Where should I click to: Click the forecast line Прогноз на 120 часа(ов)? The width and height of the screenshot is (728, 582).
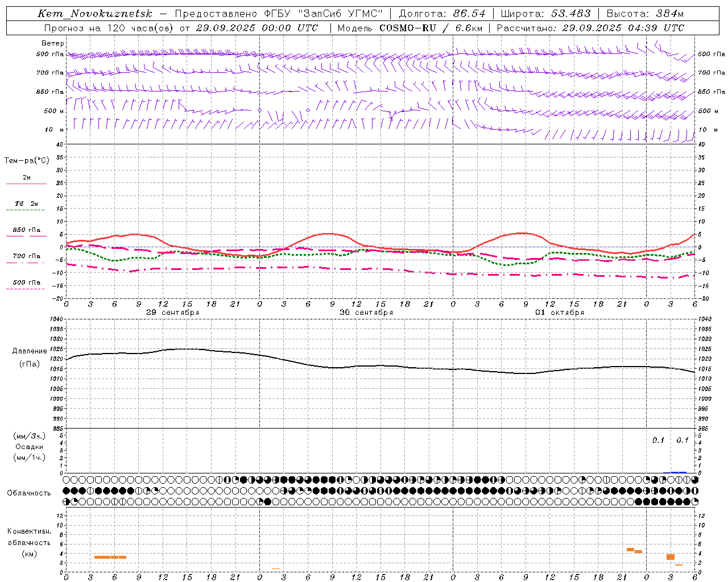tap(109, 28)
